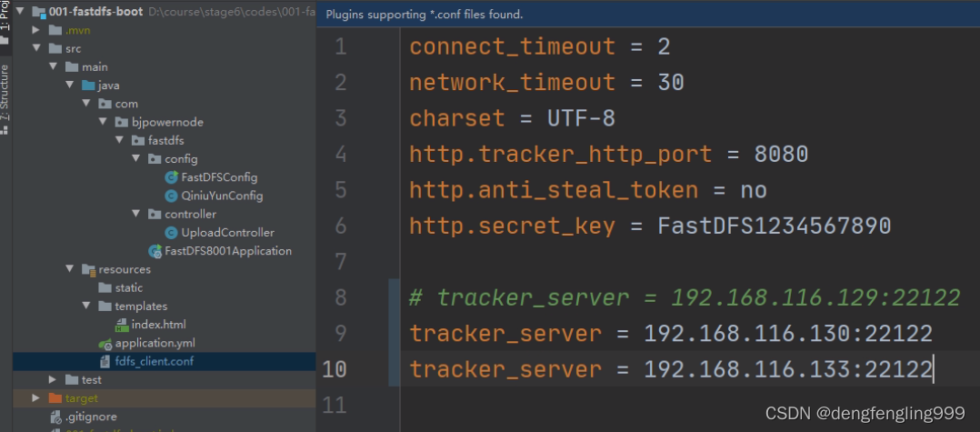Click the UploadController class icon
The image size is (980, 432).
pos(171,233)
